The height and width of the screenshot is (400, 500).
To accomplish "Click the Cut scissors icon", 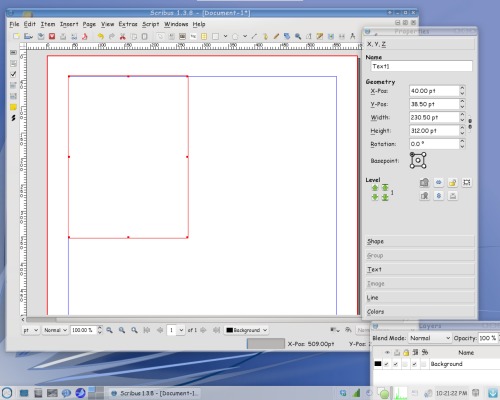I will [123, 36].
